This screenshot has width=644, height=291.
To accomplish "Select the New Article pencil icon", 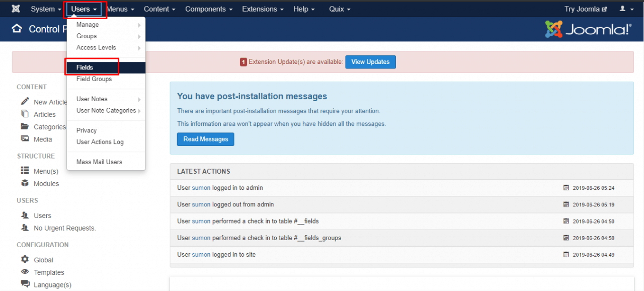I will pos(25,102).
